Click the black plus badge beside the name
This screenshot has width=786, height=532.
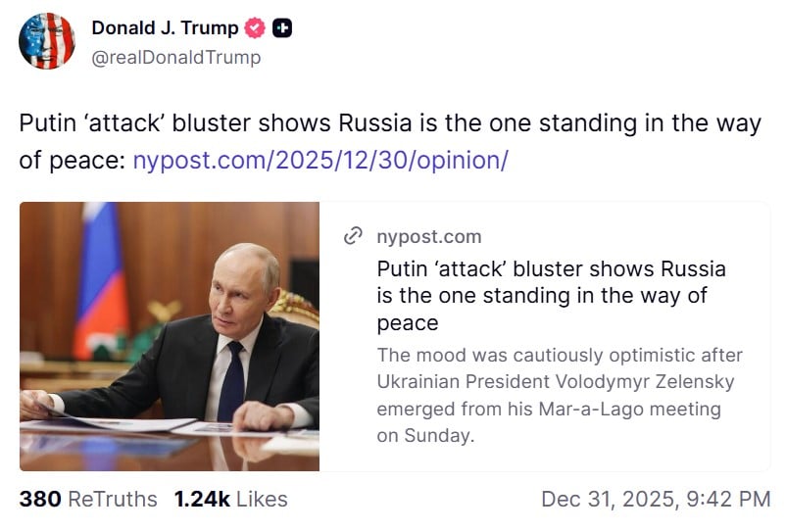281,28
